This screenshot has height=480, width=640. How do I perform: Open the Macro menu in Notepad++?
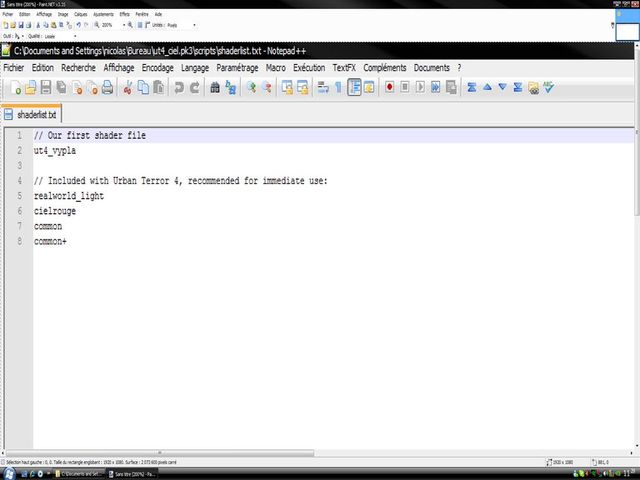click(276, 68)
